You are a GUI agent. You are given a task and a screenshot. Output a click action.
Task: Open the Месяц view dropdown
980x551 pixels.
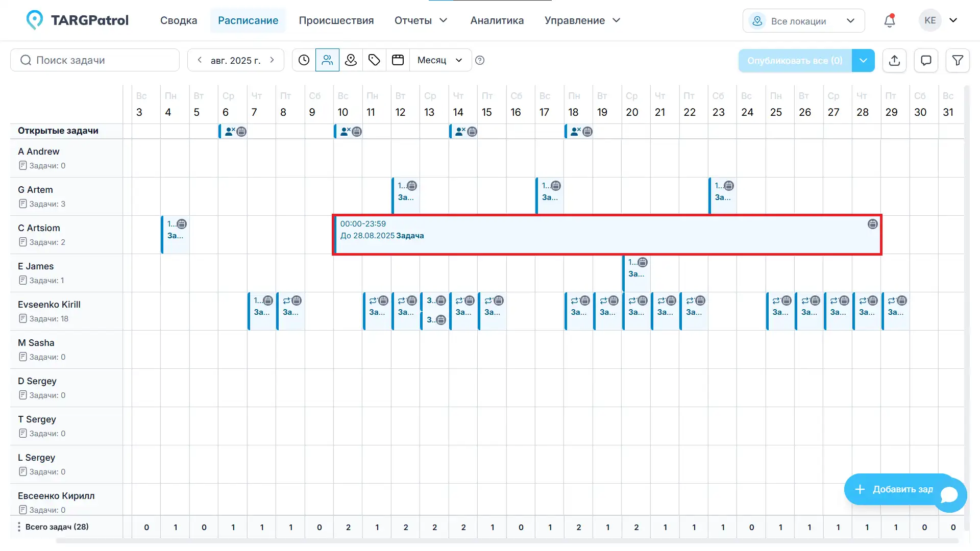click(x=440, y=60)
